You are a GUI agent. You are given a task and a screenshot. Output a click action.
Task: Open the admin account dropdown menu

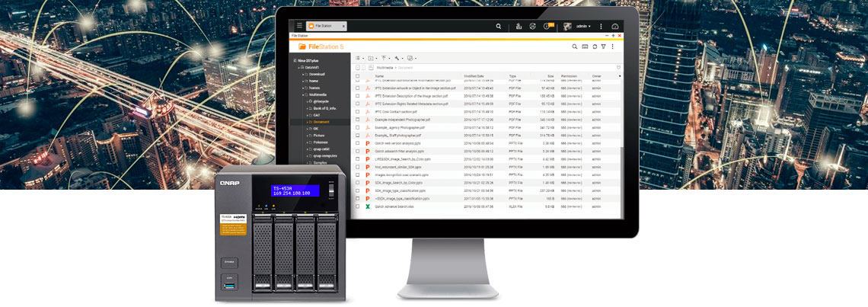(x=583, y=26)
